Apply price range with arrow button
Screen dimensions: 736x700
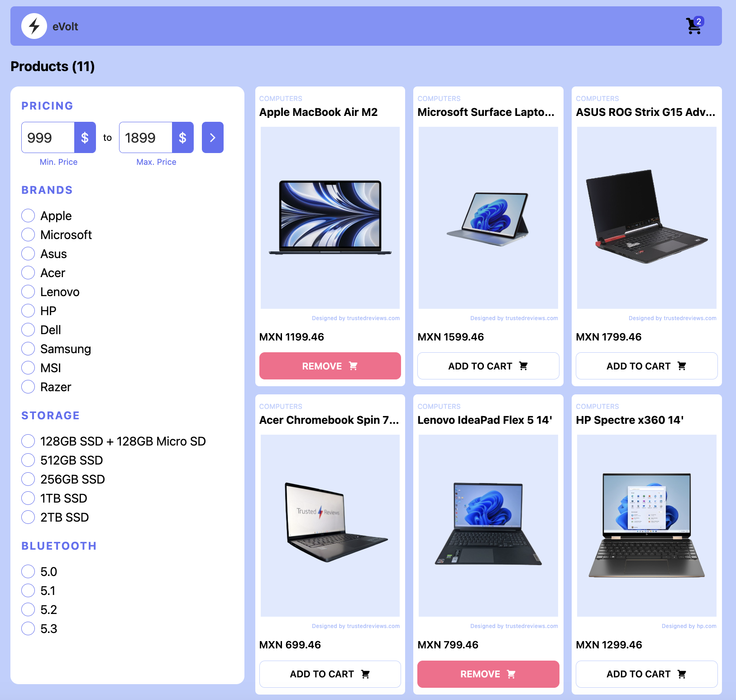click(212, 137)
